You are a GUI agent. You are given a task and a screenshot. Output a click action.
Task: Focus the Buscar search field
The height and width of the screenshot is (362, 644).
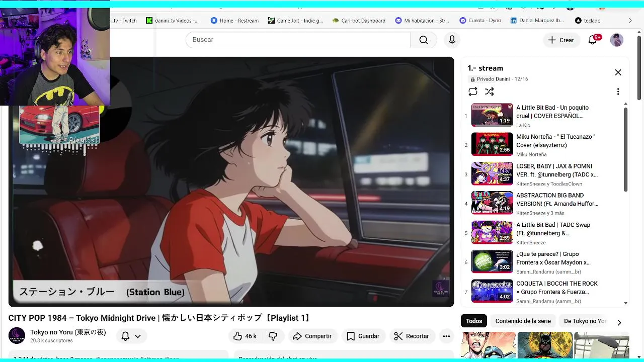pos(298,40)
